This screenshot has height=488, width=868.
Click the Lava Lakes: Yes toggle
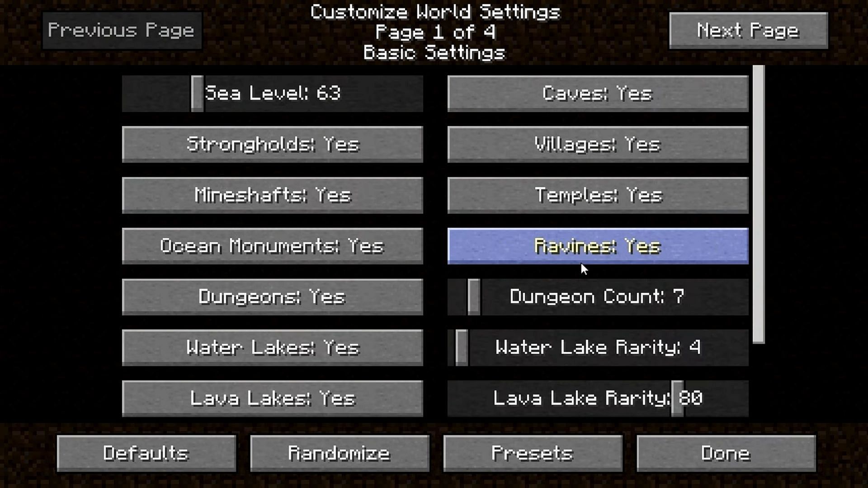tap(272, 398)
